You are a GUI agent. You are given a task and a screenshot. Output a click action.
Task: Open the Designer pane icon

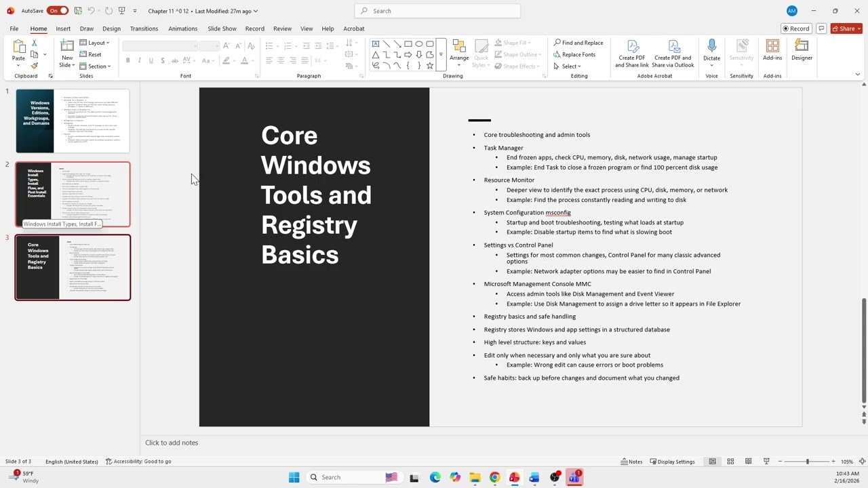click(x=802, y=46)
